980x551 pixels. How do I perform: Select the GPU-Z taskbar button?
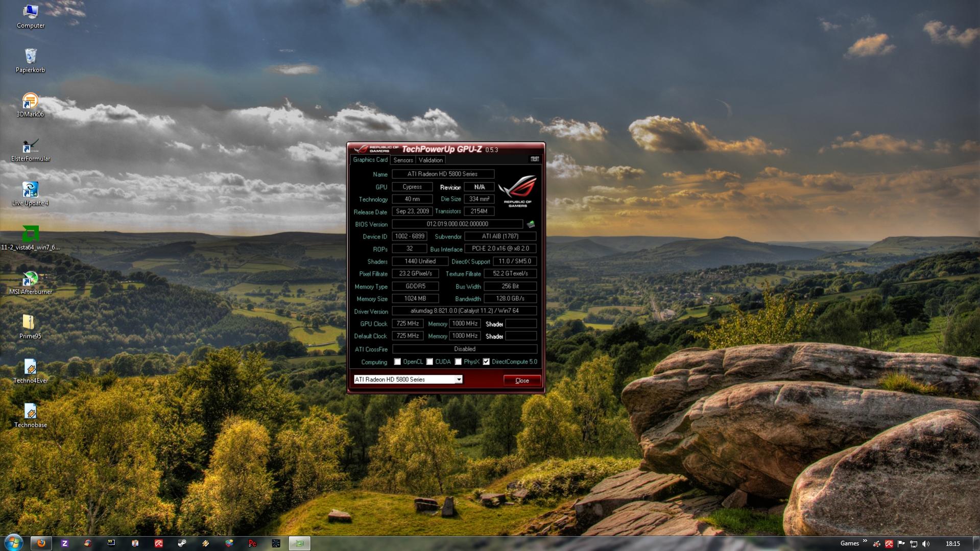pyautogui.click(x=299, y=543)
